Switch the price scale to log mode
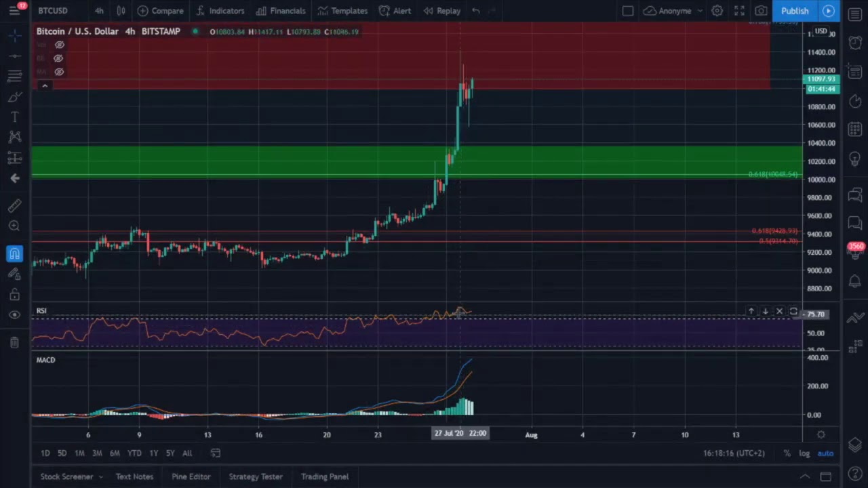Screen dimensions: 868x488 [804, 453]
